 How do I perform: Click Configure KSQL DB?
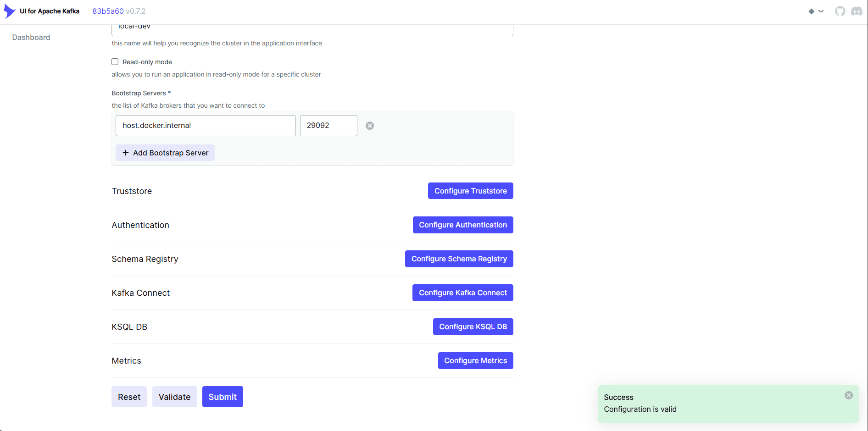[473, 326]
